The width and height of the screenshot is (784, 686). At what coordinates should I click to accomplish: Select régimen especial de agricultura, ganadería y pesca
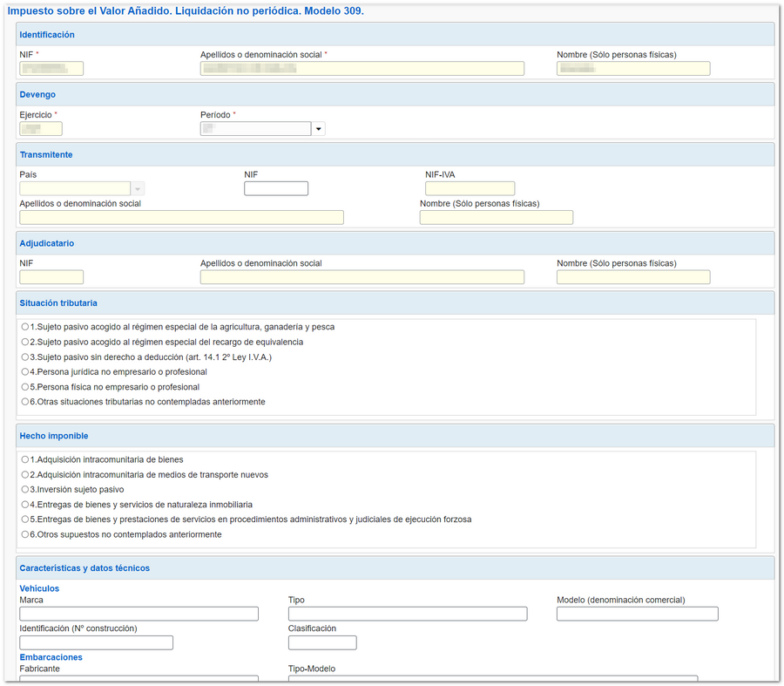click(25, 327)
